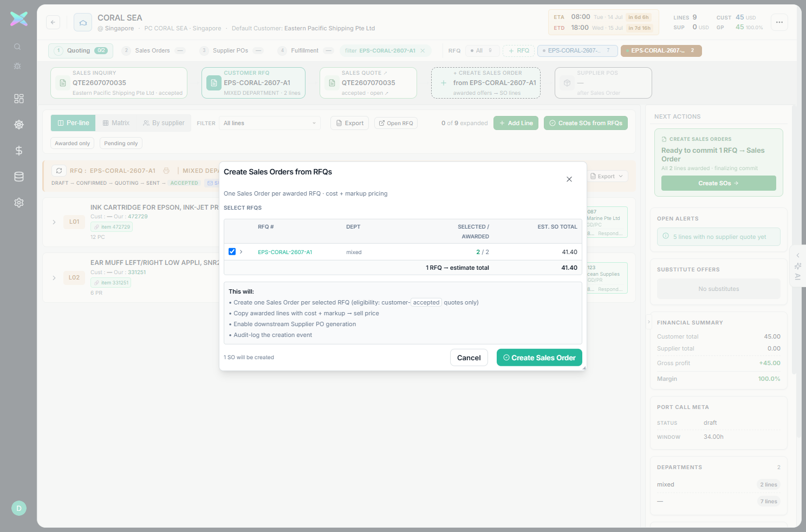Screen dimensions: 806x532
Task: Expand line L02 ear muff
Action: [54, 278]
